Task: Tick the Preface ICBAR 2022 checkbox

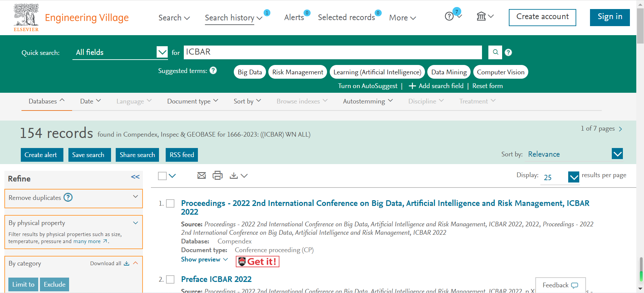Action: tap(170, 280)
